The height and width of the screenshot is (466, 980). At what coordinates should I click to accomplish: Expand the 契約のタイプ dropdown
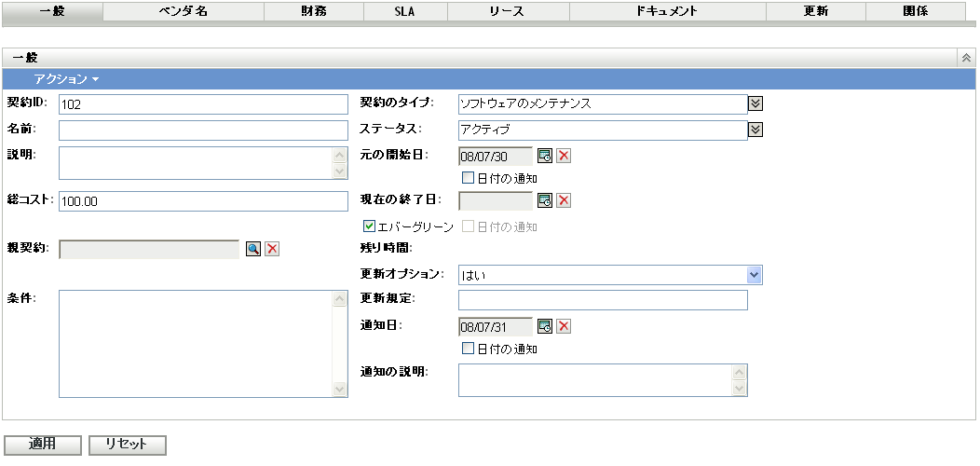tap(755, 103)
